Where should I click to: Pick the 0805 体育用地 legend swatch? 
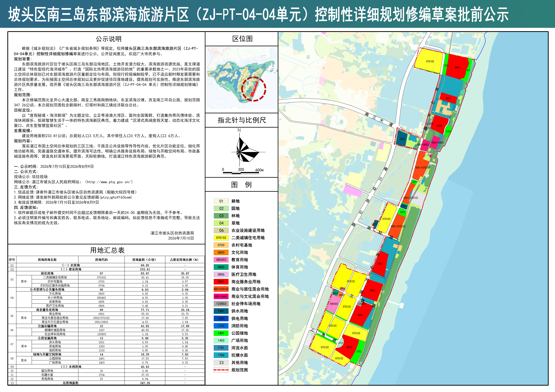coord(221,267)
